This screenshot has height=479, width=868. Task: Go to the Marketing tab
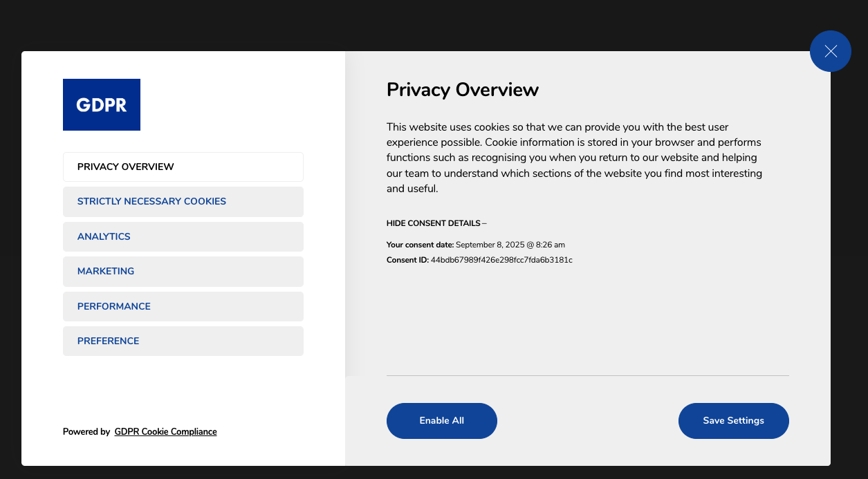pos(183,271)
